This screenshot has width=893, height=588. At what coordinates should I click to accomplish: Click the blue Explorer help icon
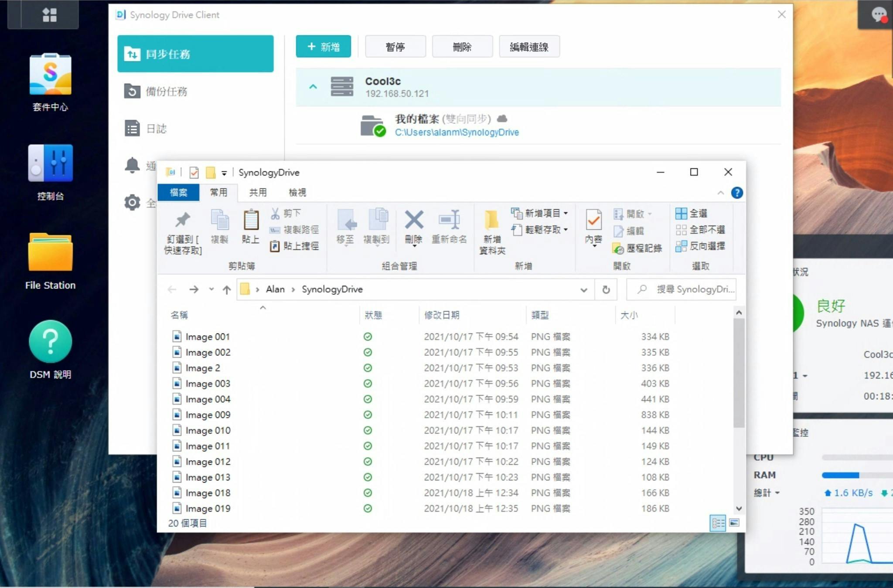[x=737, y=193]
